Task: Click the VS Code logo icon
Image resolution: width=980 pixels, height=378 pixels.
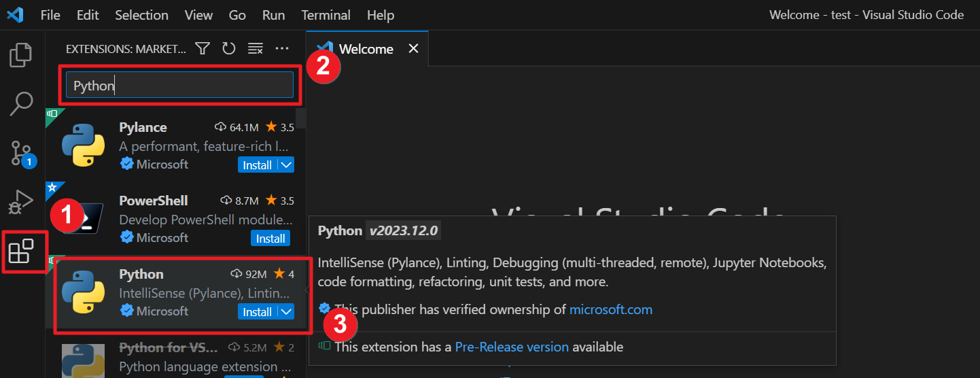Action: click(15, 14)
